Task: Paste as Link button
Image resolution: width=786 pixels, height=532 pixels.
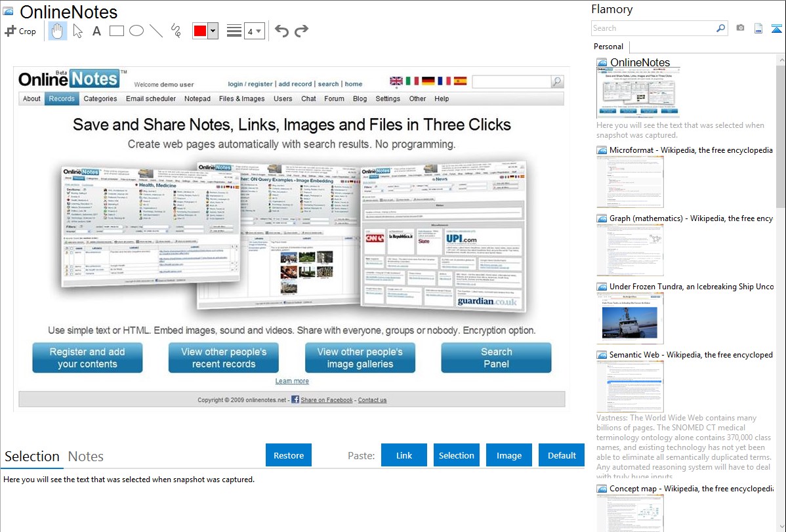Action: [404, 455]
